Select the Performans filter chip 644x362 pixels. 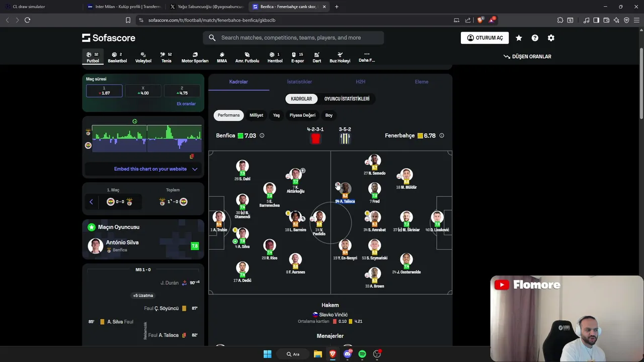[x=228, y=115]
